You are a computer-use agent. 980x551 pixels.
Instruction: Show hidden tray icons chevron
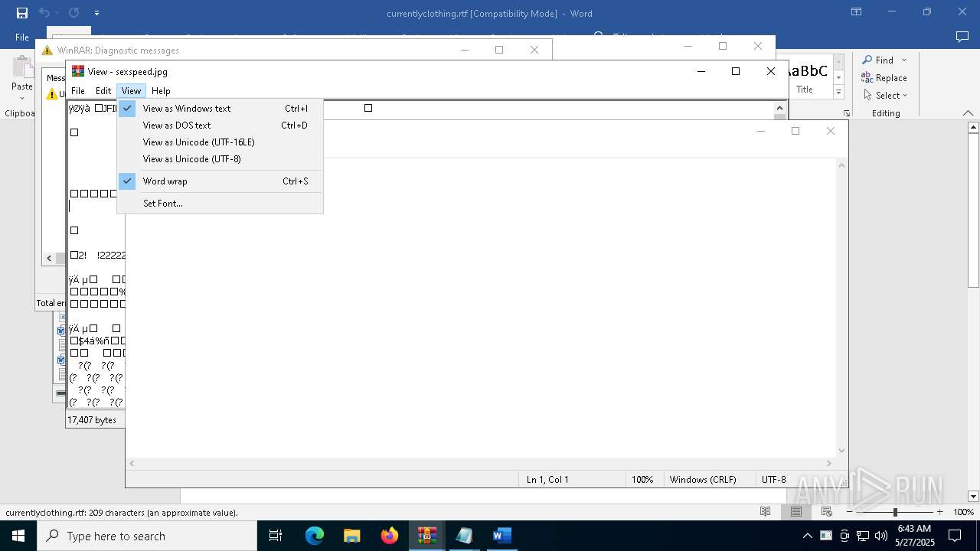(x=807, y=536)
